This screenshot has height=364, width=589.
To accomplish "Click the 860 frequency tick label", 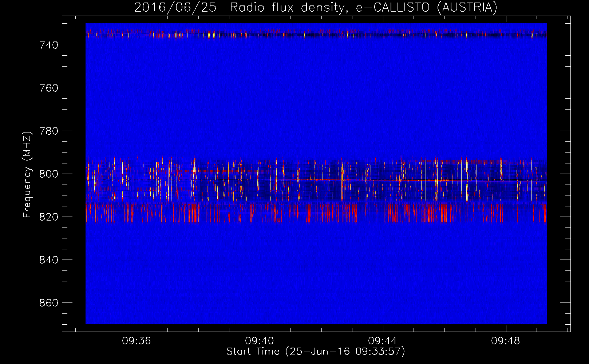I will [x=49, y=303].
